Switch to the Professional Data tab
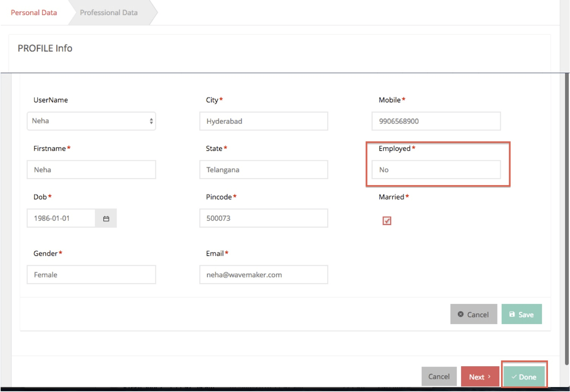Viewport: 570px width, 392px height. (x=109, y=13)
